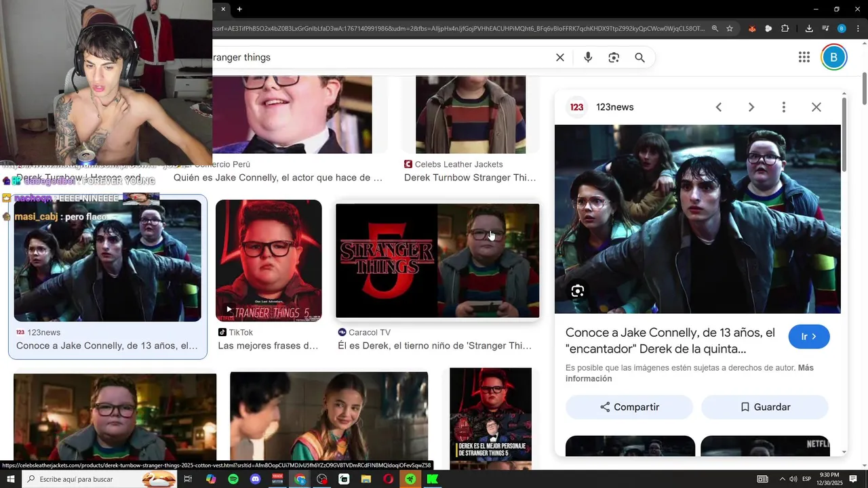Open the Windows Start menu
Viewport: 868px width, 488px height.
tap(10, 479)
